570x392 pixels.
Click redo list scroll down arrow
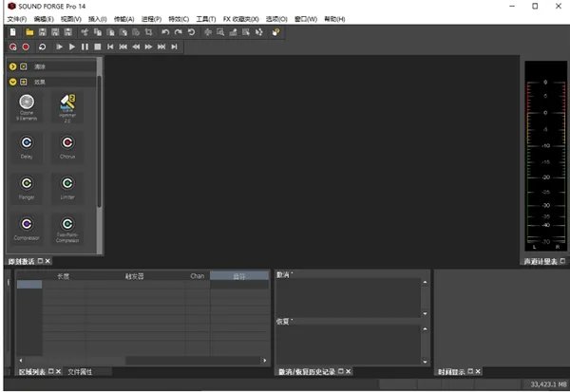[x=425, y=362]
